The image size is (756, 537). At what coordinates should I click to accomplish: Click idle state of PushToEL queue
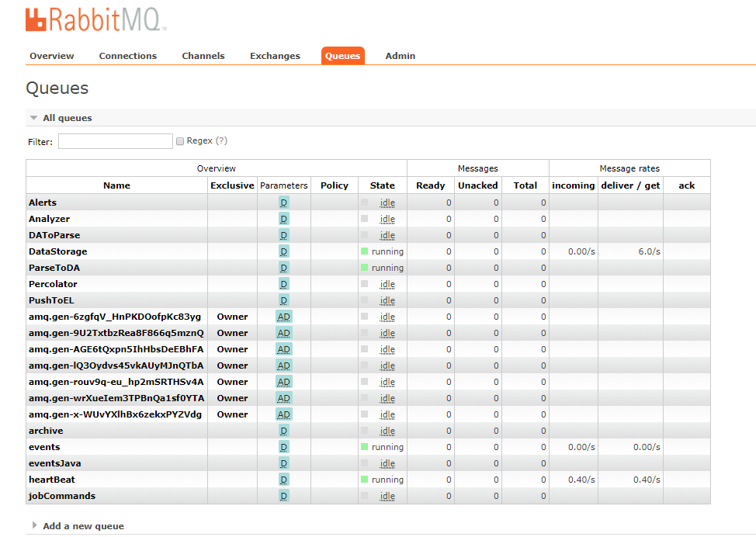[x=387, y=301]
